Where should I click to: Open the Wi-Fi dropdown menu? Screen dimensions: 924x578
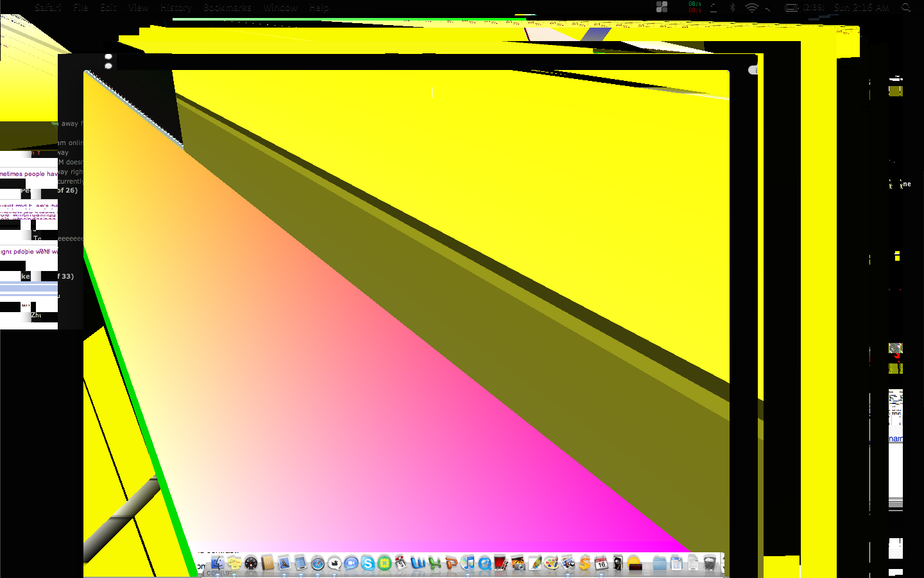(x=751, y=7)
